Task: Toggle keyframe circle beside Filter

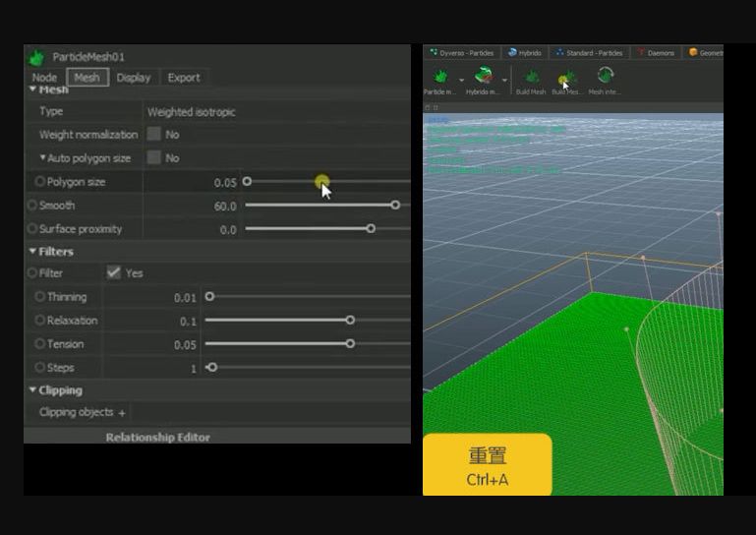Action: (x=32, y=273)
